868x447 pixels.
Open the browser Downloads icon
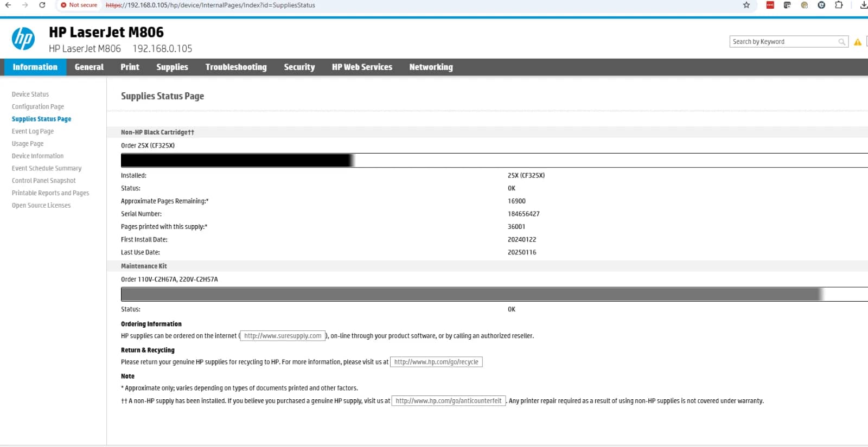pyautogui.click(x=864, y=5)
